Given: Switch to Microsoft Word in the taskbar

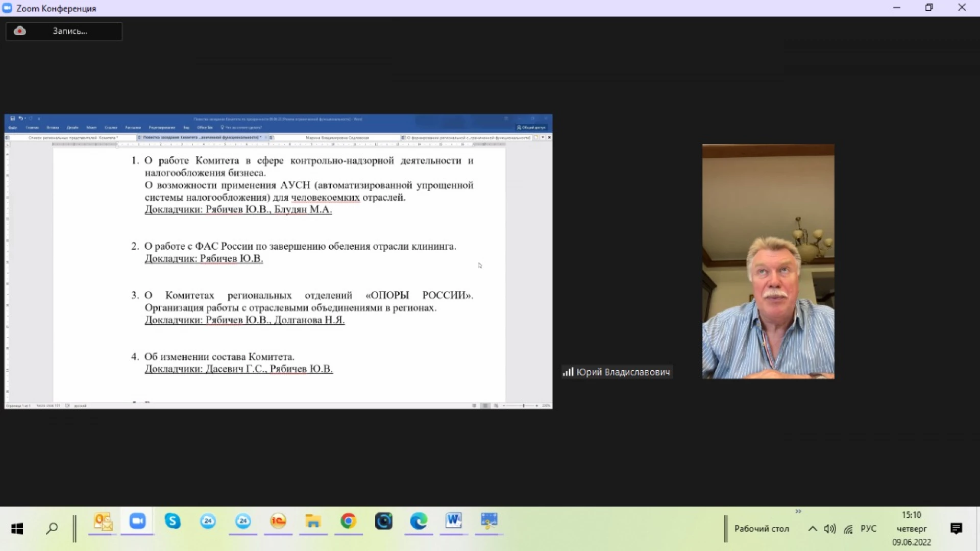Looking at the screenshot, I should point(453,521).
